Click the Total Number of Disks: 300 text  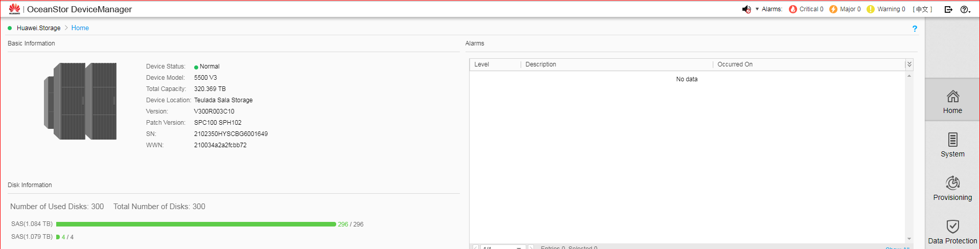(159, 207)
